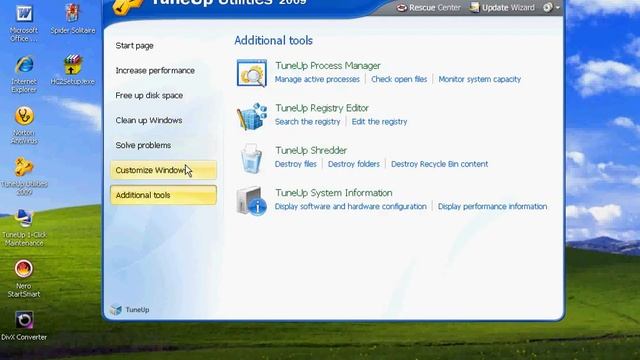
Task: Click Edit the registry link
Action: click(379, 122)
